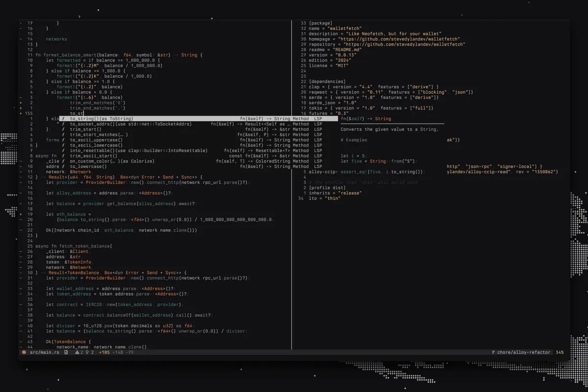Click the lto = "thin" line
Screen dimensions: 588x392
(324, 198)
